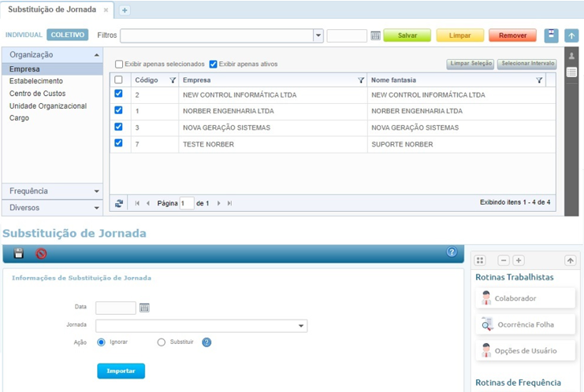Click the calendar icon next to Filtros
Image resolution: width=584 pixels, height=392 pixels.
[375, 36]
